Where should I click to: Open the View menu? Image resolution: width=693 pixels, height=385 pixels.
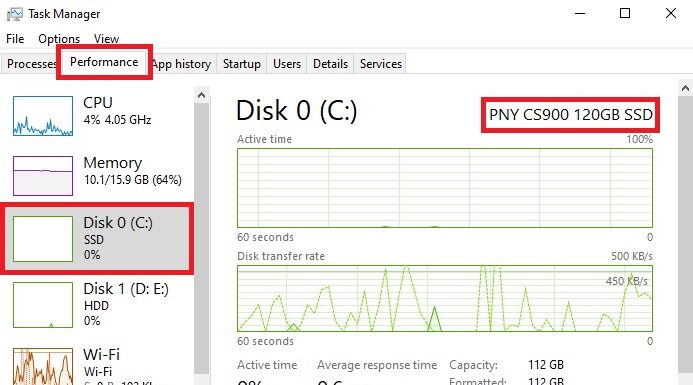pos(106,39)
